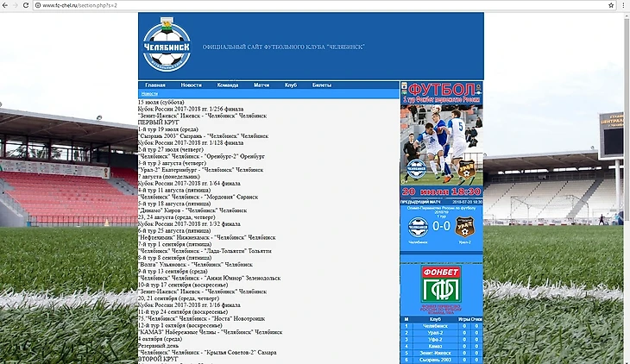Click the ВТОРОЙ КРУГ heading text
The height and width of the screenshot is (364, 630).
click(x=158, y=359)
